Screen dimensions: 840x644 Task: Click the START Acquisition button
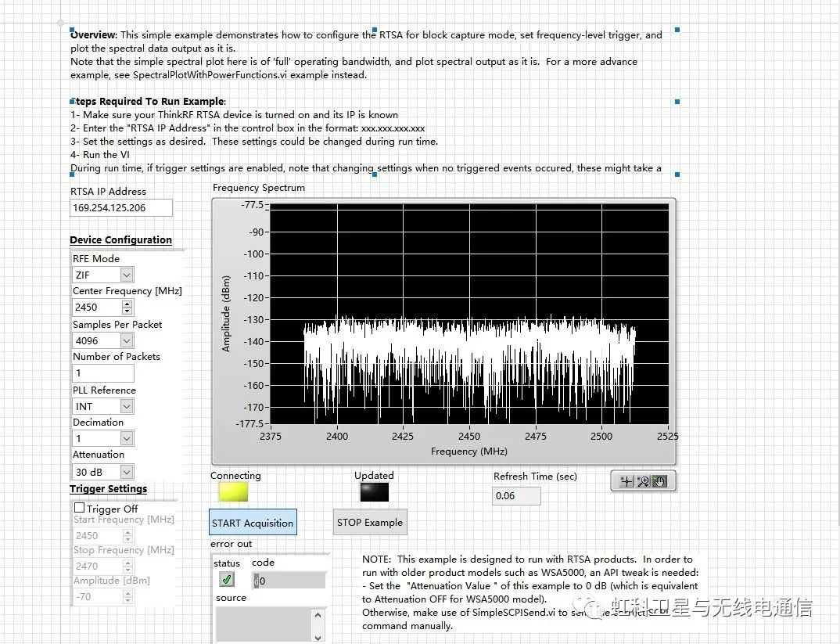252,522
